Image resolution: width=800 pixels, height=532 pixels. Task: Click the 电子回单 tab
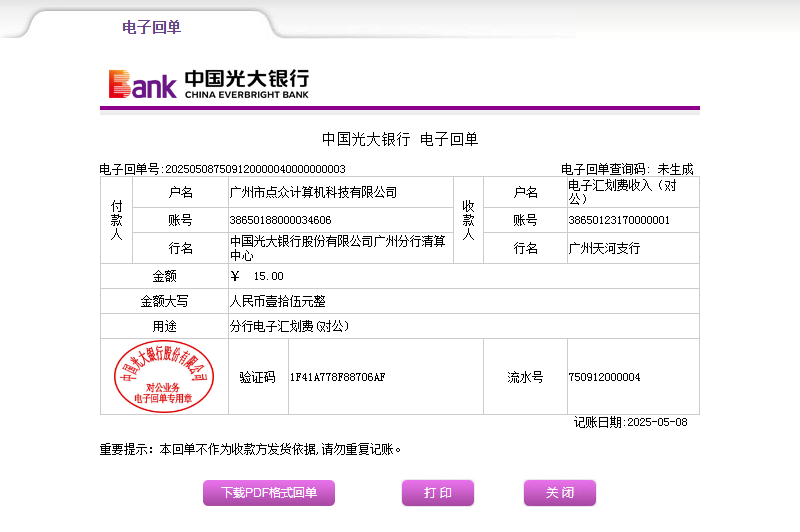point(151,27)
